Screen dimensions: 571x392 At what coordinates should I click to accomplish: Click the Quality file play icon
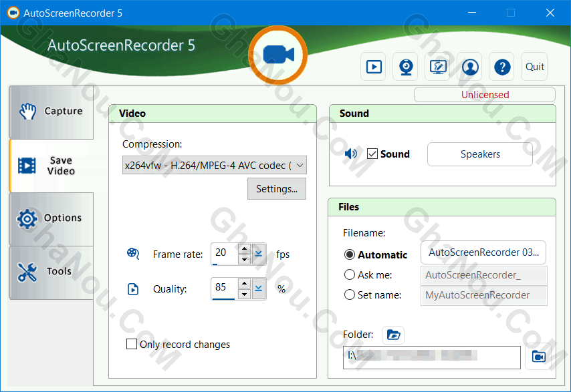point(133,289)
